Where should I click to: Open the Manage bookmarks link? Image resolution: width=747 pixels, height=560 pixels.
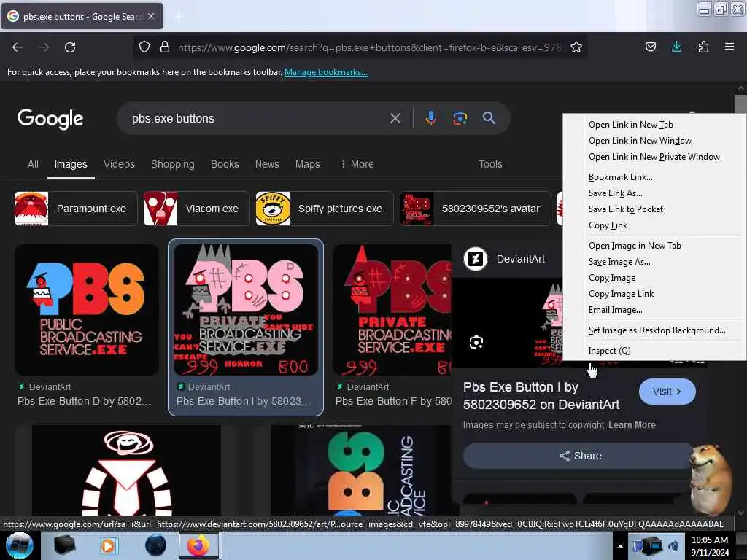[x=326, y=72]
